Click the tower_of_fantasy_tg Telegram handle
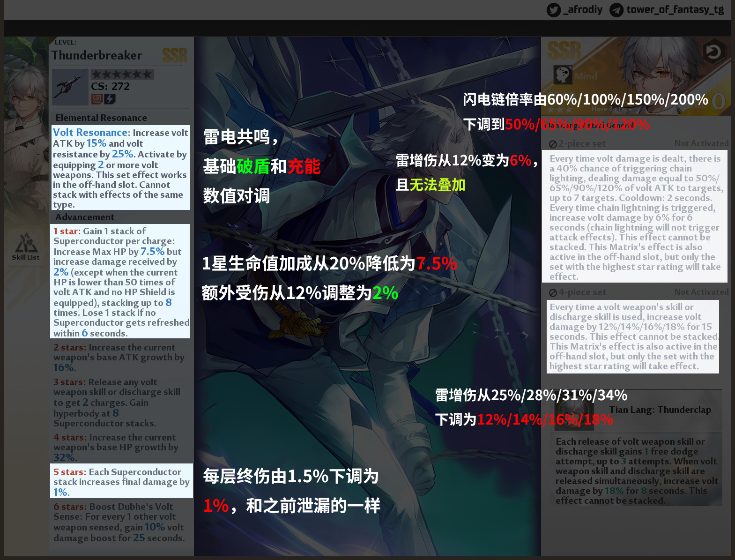Viewport: 735px width, 560px height. [675, 9]
